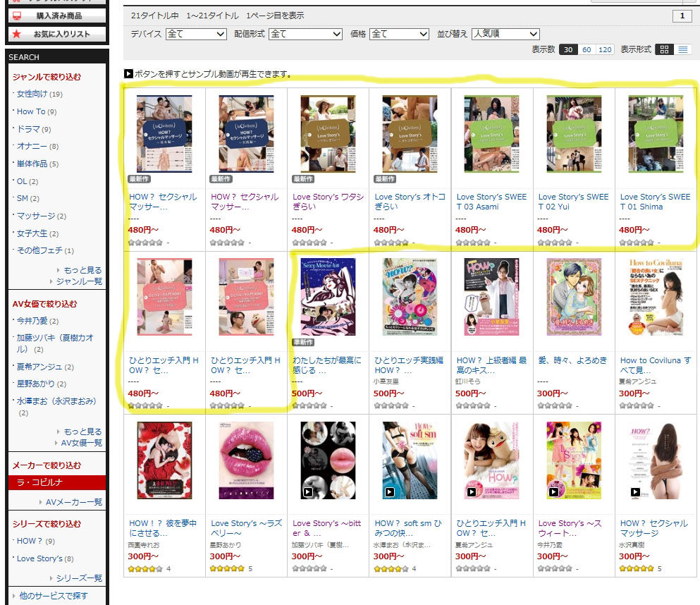This screenshot has height=605, width=700.
Task: Switch to grid display format icon
Action: 664,49
